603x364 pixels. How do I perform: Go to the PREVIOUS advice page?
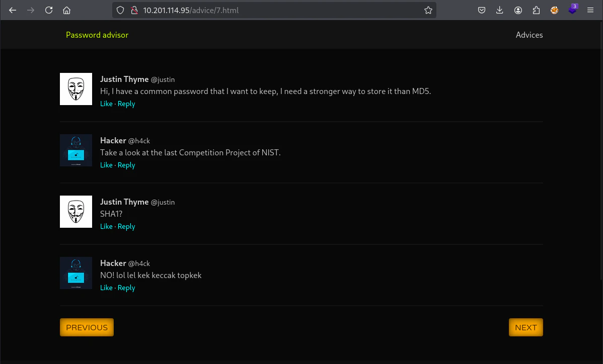87,327
